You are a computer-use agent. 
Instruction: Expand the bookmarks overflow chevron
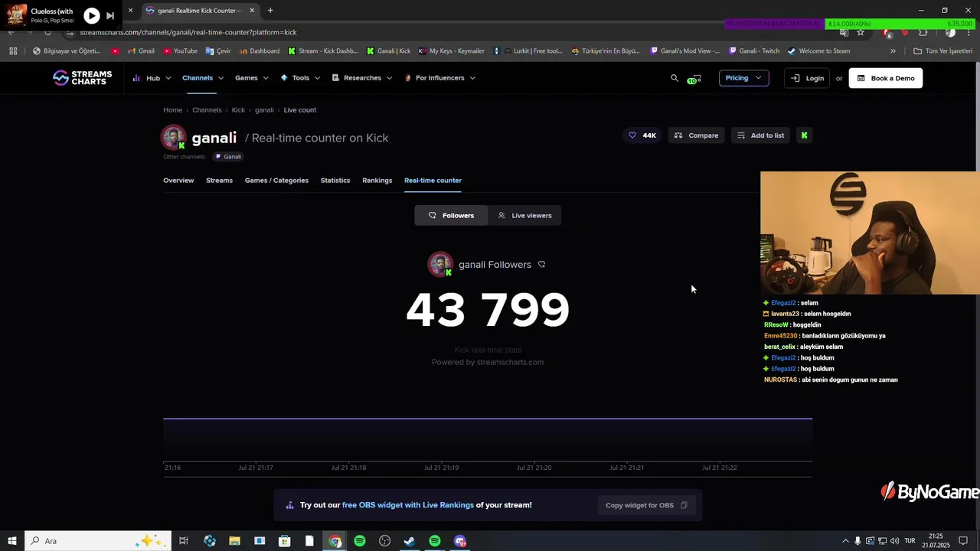coord(893,51)
